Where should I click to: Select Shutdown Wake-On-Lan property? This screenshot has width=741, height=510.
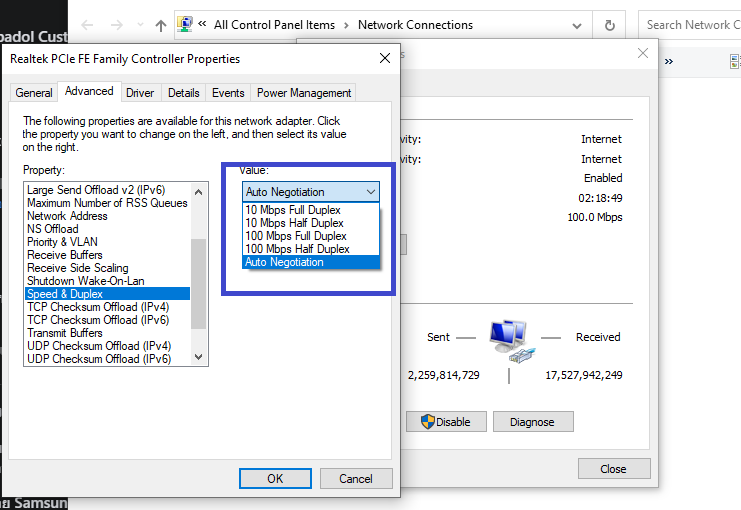[x=107, y=281]
